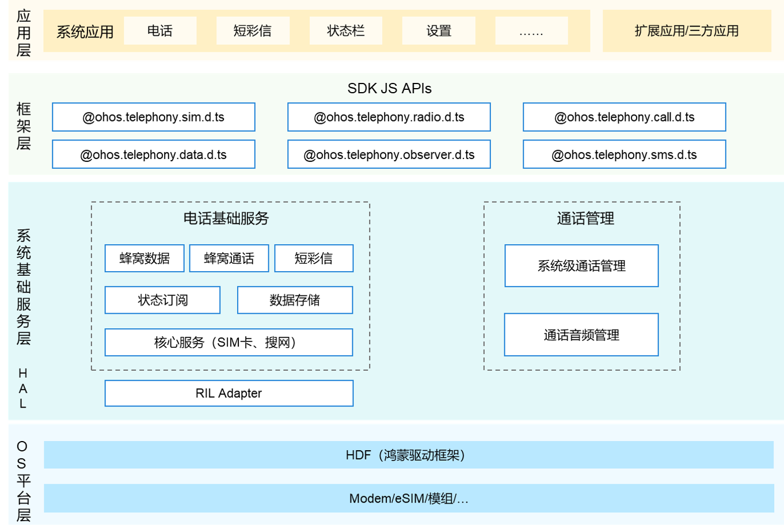Image resolution: width=784 pixels, height=532 pixels.
Task: Click the 蜂窝数据 service box
Action: [144, 259]
